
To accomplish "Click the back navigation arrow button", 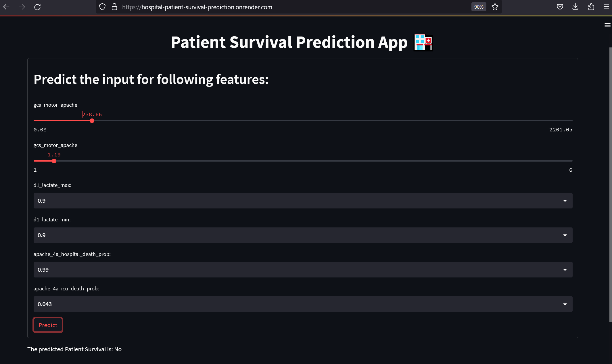I will (7, 7).
